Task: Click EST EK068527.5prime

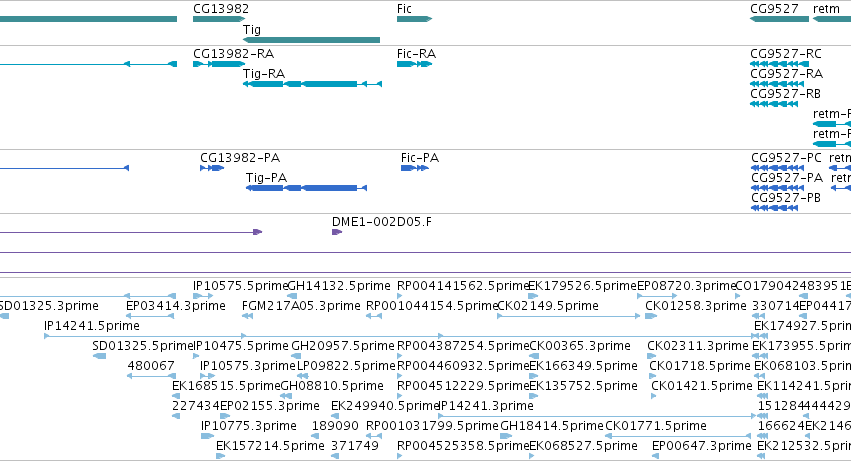Action: [x=583, y=447]
